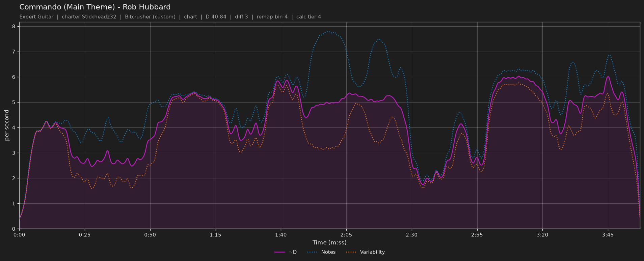Click the orange dotted swatch beside 'Variability'
Image resolution: width=644 pixels, height=261 pixels.
tap(352, 252)
